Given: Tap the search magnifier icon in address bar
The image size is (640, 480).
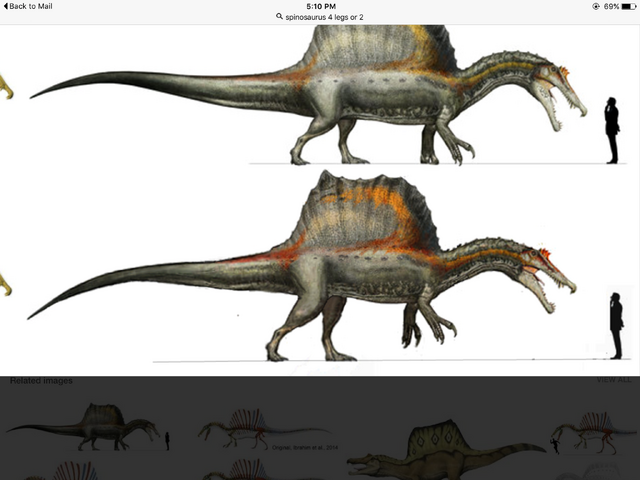Looking at the screenshot, I should 279,17.
